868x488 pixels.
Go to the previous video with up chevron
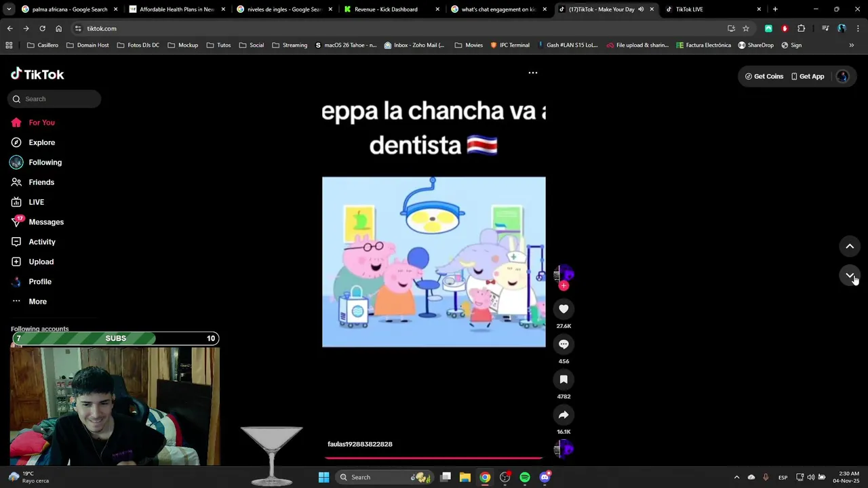(850, 246)
